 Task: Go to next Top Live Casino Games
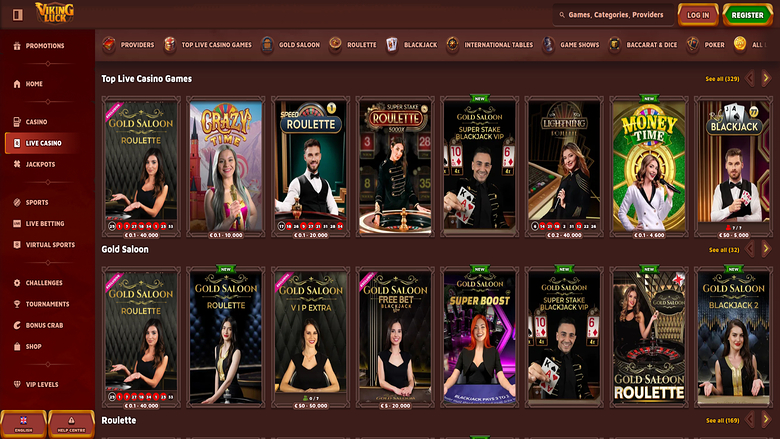click(x=766, y=78)
